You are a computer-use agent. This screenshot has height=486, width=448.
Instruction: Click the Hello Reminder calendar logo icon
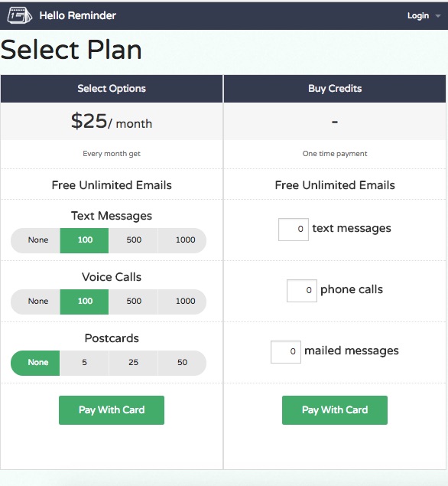point(20,15)
